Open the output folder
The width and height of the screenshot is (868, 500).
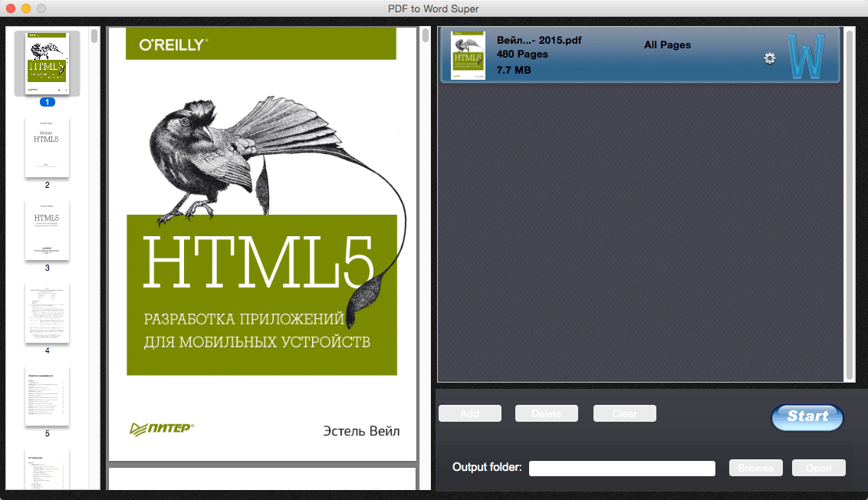coord(818,468)
